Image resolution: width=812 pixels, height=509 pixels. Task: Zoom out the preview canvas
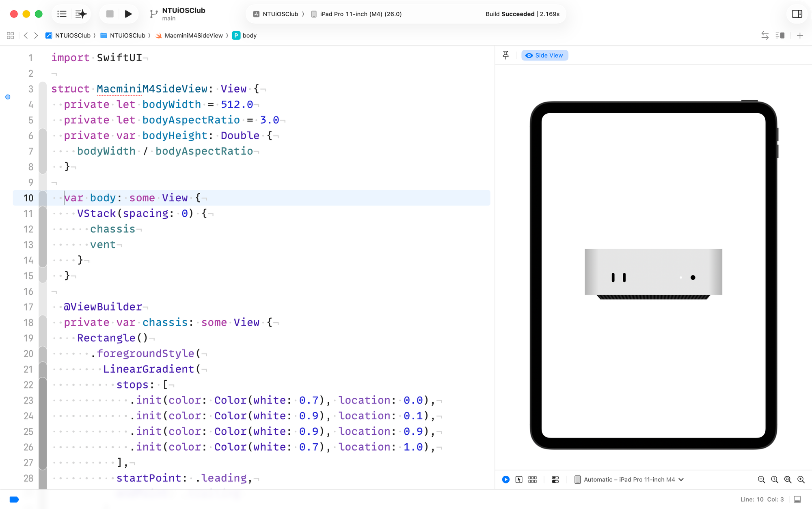click(x=761, y=479)
